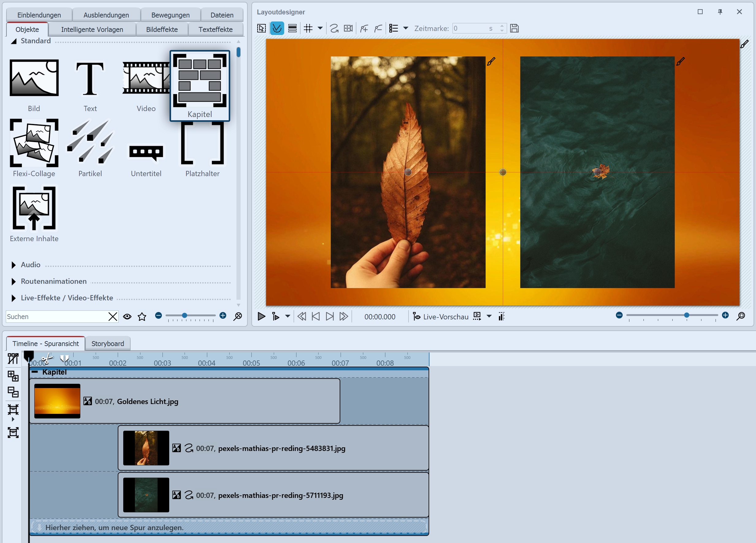The image size is (756, 543).
Task: Expand the Routenanimationen section
Action: pyautogui.click(x=14, y=282)
